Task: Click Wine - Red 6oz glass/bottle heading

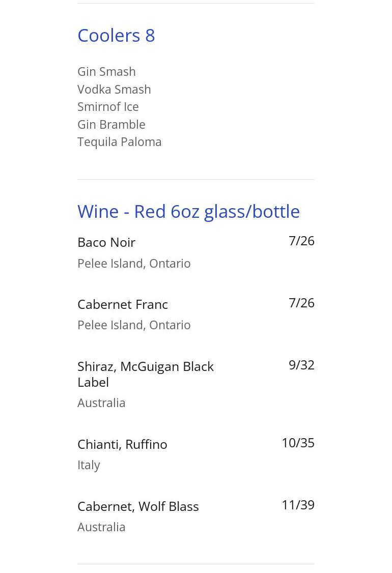Action: [188, 211]
